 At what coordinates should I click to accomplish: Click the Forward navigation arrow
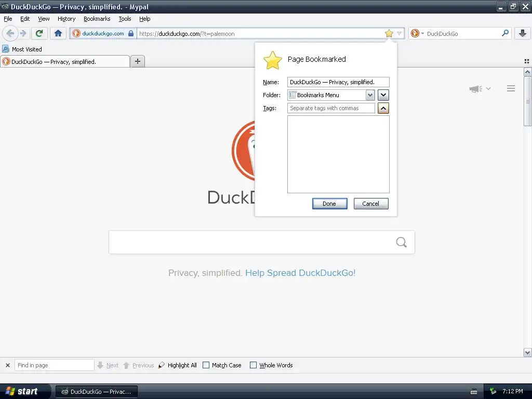pyautogui.click(x=23, y=33)
